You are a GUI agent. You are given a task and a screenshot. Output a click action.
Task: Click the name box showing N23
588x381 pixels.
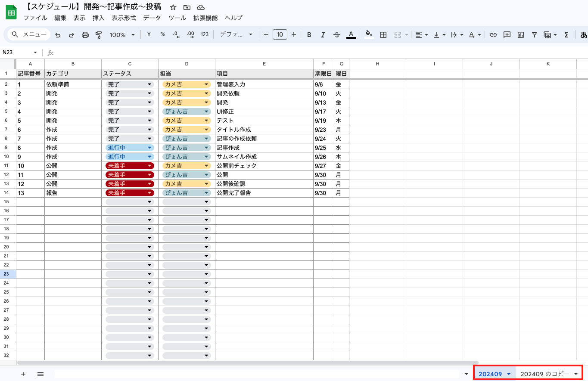[x=20, y=53]
